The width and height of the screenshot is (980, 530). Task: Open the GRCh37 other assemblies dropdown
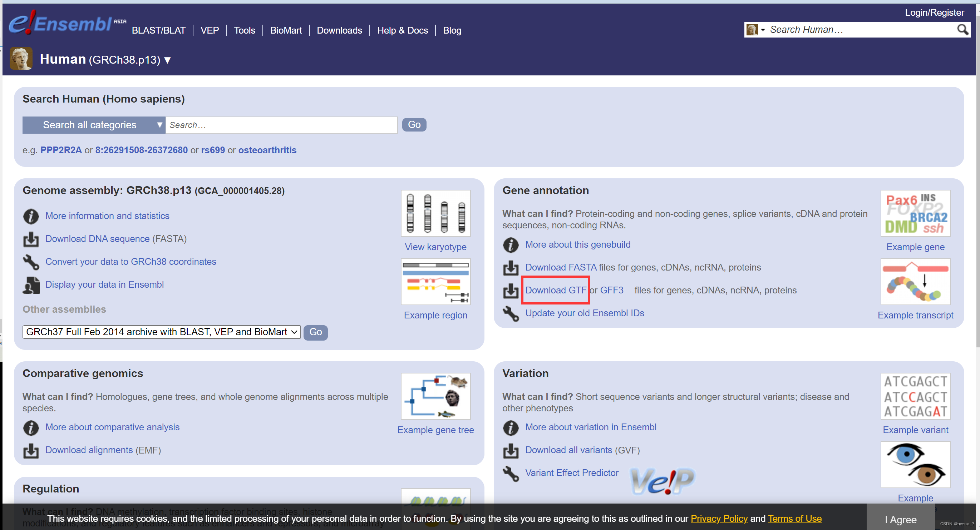[x=161, y=332]
